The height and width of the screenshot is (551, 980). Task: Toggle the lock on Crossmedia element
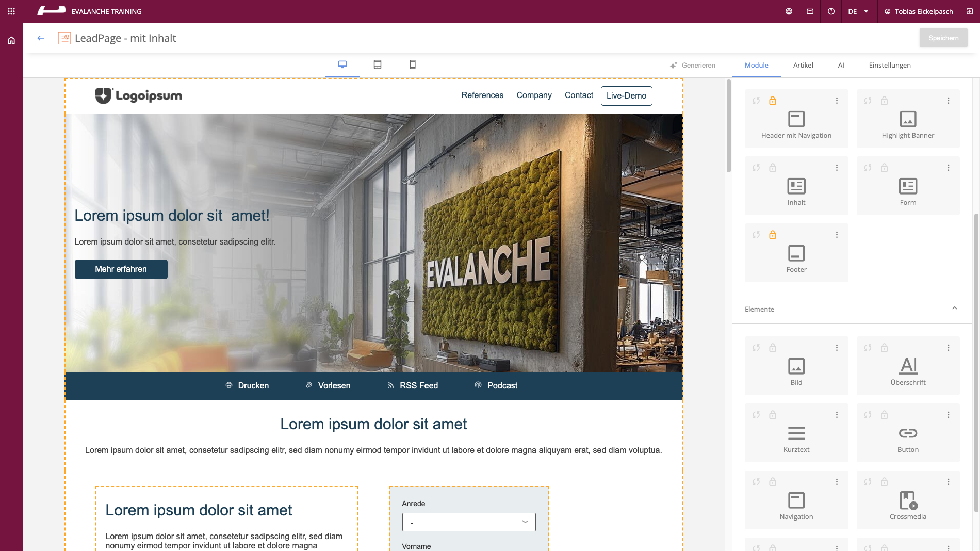point(884,482)
